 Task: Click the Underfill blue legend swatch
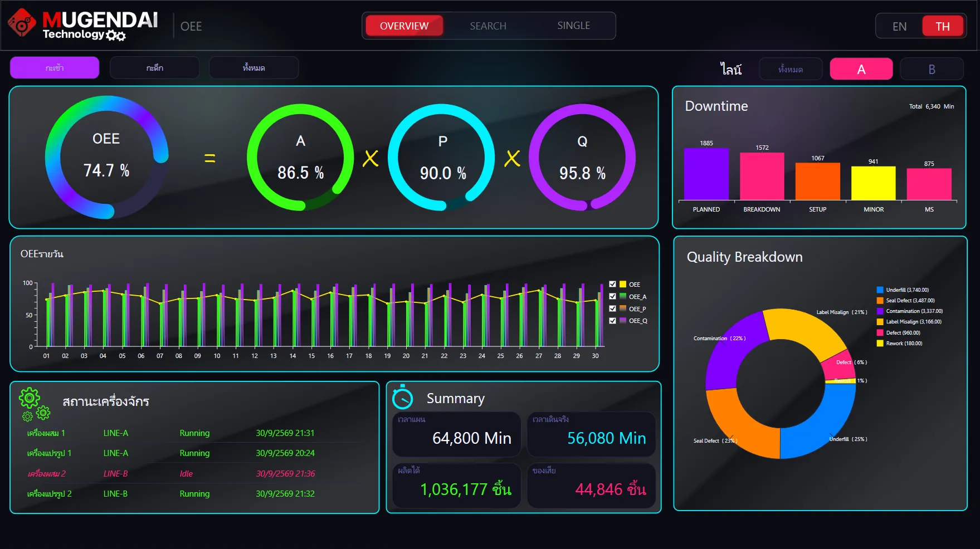click(880, 290)
